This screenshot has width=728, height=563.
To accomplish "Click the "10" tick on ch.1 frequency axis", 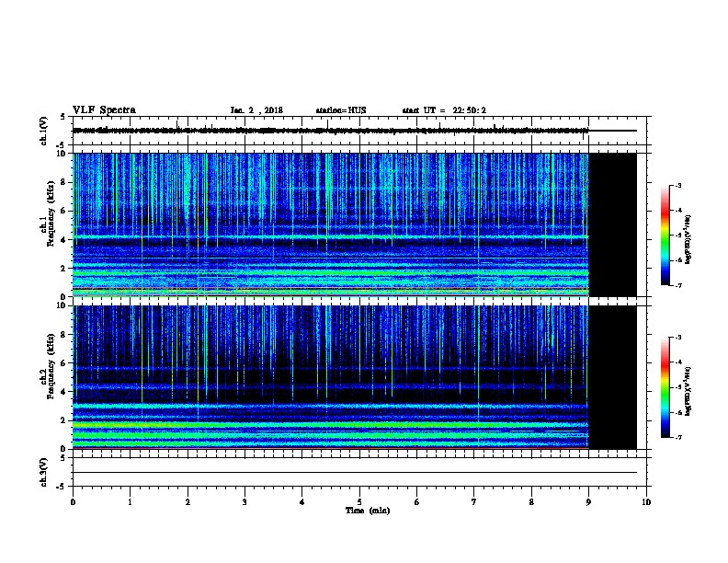I will point(63,154).
